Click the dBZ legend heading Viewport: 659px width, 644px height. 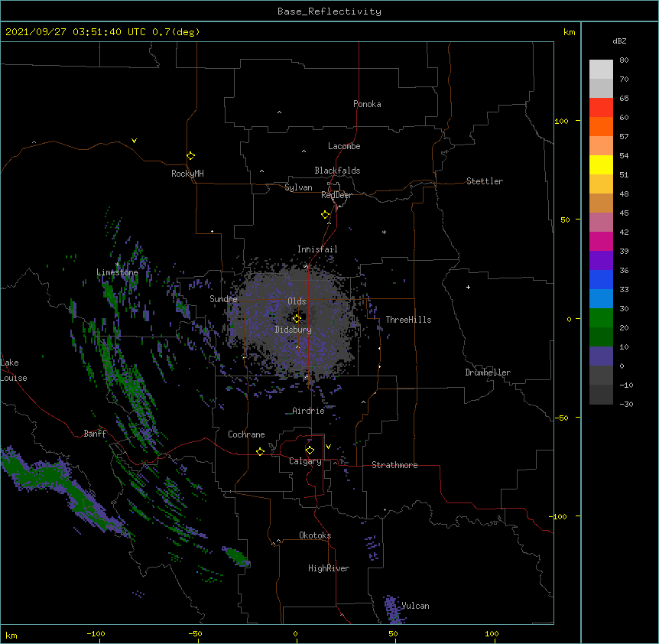point(619,41)
